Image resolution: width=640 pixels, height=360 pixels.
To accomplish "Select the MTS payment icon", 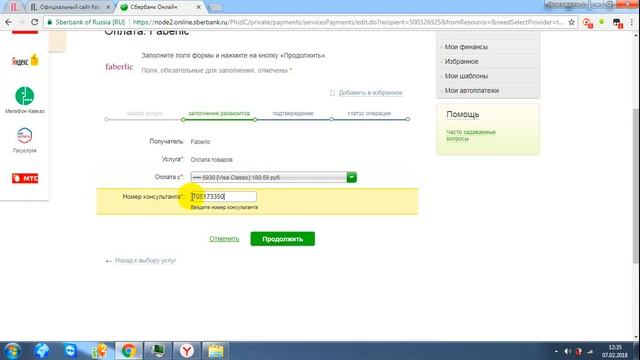I will point(25,178).
